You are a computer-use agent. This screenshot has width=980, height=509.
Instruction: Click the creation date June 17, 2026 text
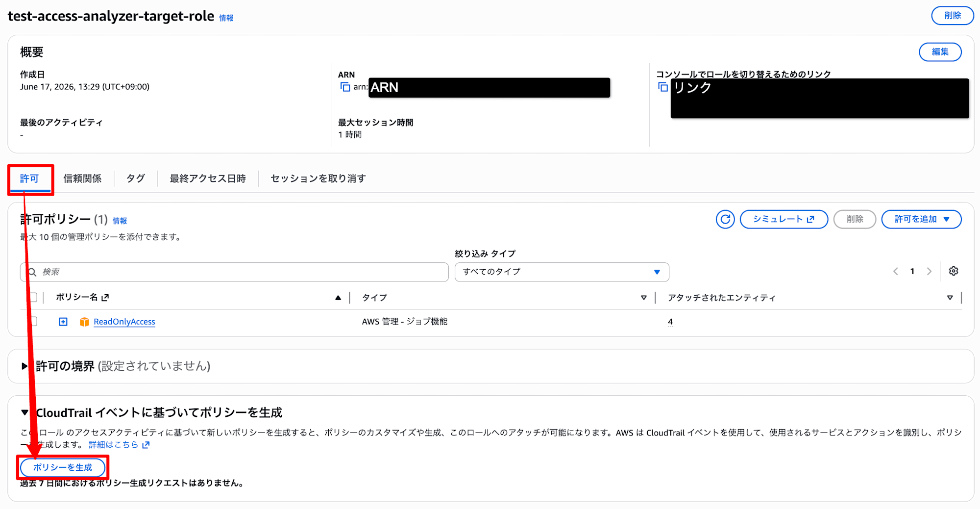pos(85,87)
